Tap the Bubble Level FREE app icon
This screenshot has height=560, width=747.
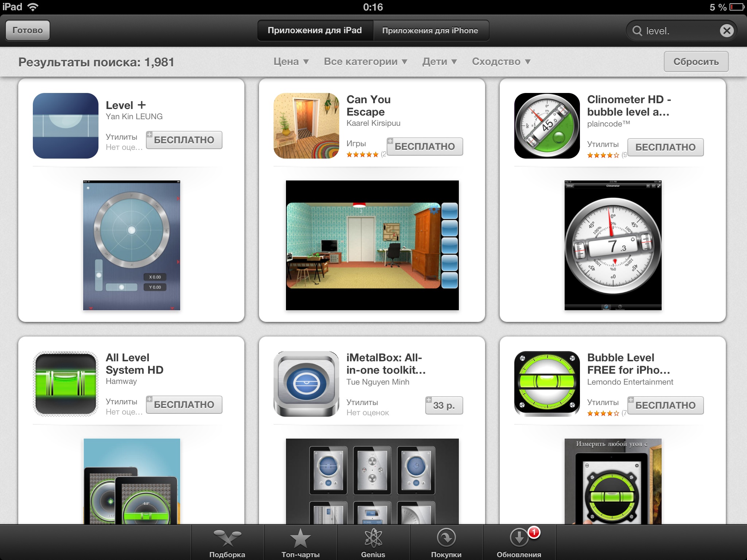547,384
